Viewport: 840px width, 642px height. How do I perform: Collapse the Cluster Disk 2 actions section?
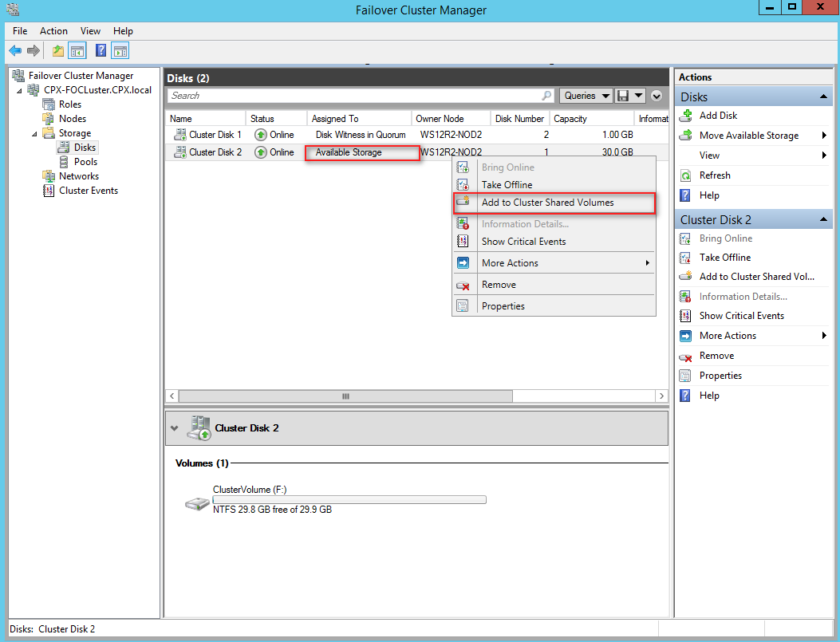[x=823, y=219]
